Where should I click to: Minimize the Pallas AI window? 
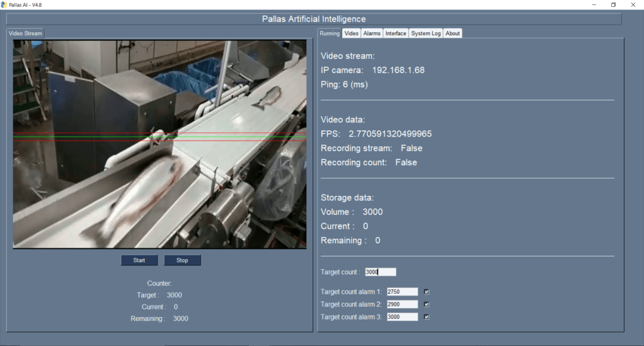coord(594,4)
